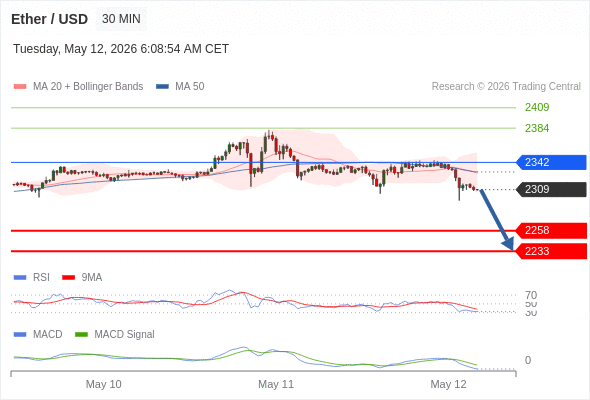Click the blue 2342 pivot price tag
The height and width of the screenshot is (400, 590).
[x=551, y=162]
